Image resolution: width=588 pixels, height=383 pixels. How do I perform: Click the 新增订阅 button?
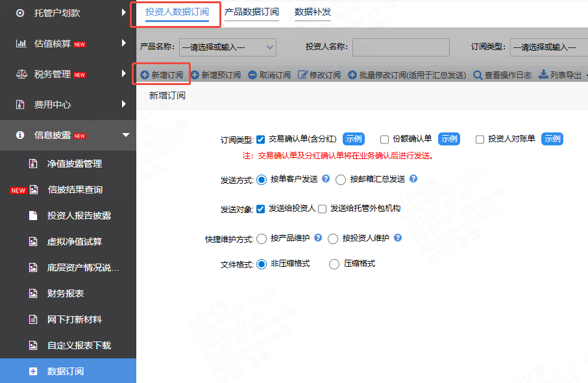161,74
